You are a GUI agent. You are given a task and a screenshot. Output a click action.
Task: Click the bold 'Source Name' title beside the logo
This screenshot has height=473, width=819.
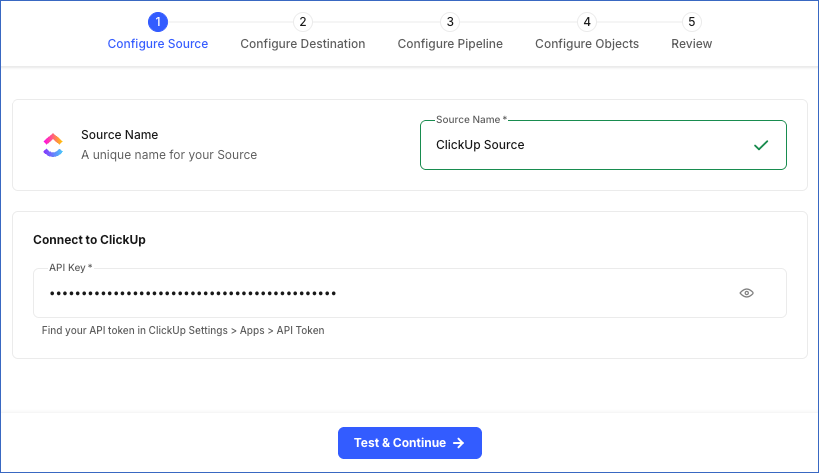click(120, 135)
